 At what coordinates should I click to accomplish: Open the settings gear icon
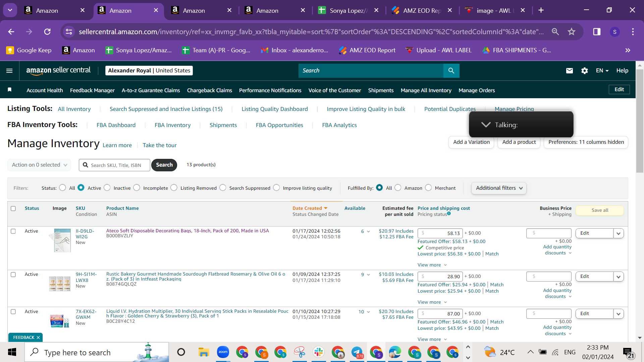coord(585,71)
